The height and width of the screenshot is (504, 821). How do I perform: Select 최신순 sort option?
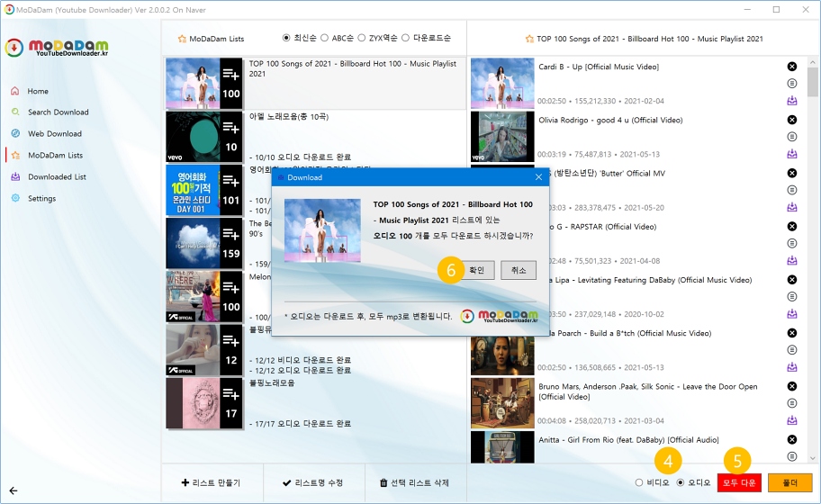click(286, 38)
